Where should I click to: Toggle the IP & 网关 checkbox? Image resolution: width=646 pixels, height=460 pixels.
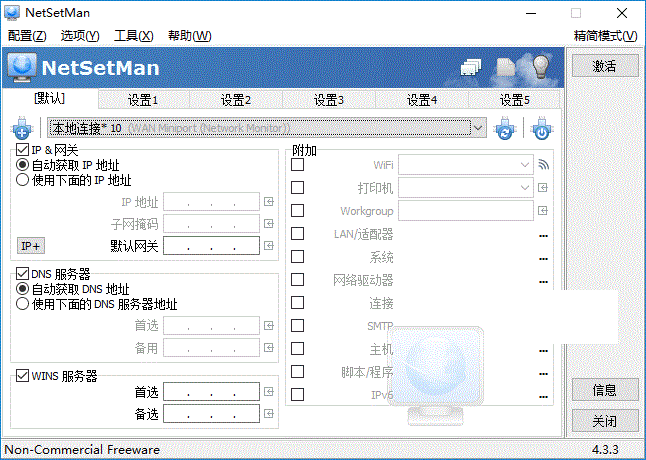coord(22,149)
